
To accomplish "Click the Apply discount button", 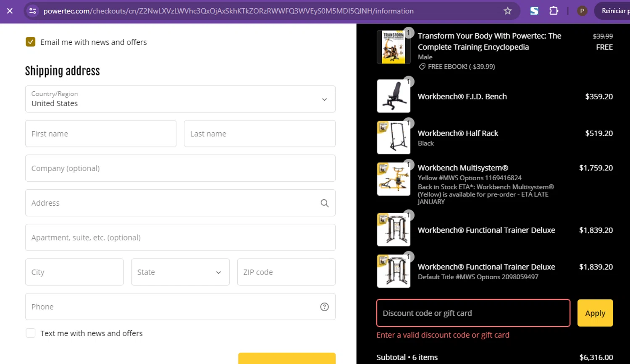I will pyautogui.click(x=595, y=313).
